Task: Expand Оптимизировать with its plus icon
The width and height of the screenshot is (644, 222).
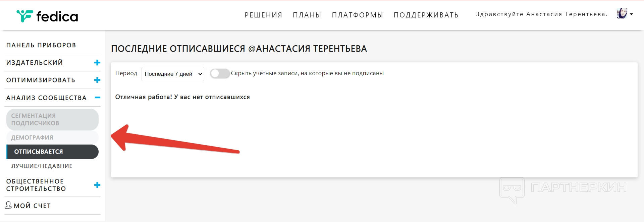Action: (x=97, y=80)
